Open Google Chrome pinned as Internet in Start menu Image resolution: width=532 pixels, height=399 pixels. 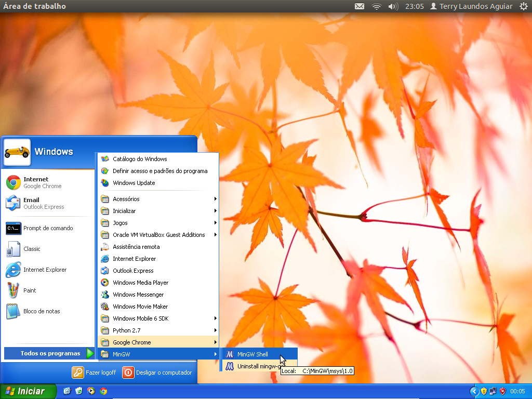(48, 182)
